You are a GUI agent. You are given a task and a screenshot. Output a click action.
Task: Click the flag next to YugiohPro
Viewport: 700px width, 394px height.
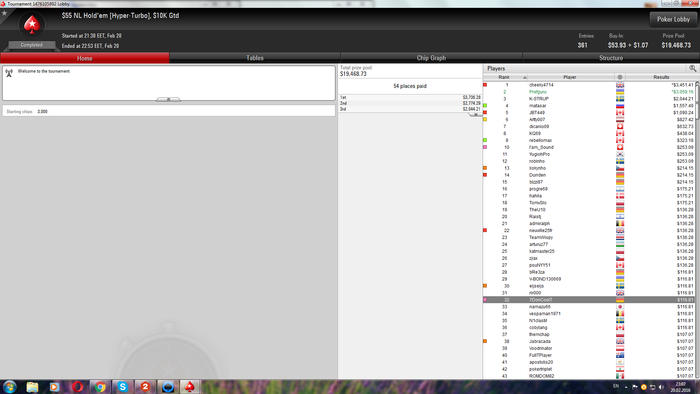[620, 154]
